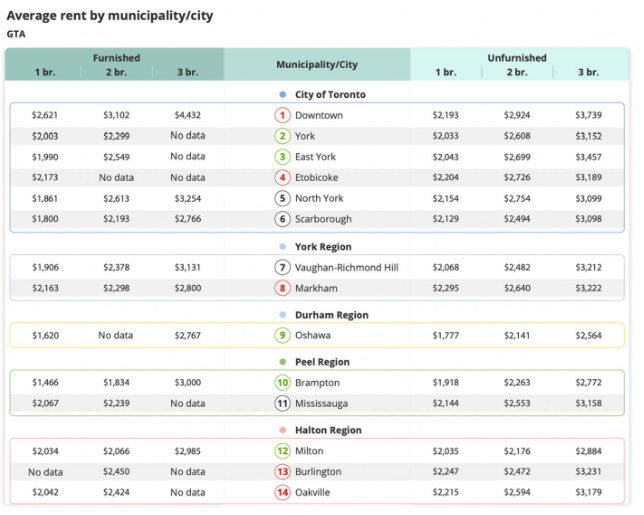644x515 pixels.
Task: Click the blue dot beside City of Toronto
Action: (x=284, y=95)
